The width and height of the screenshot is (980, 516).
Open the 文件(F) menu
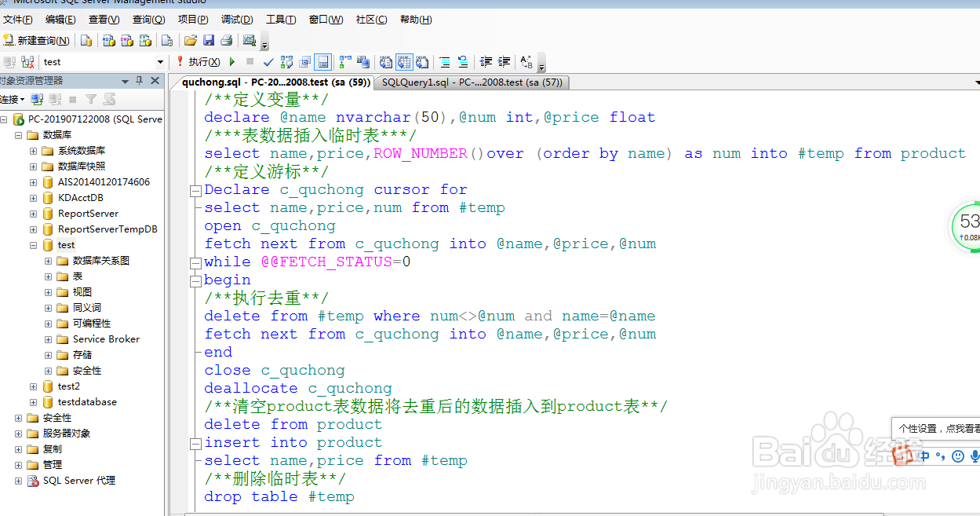18,20
